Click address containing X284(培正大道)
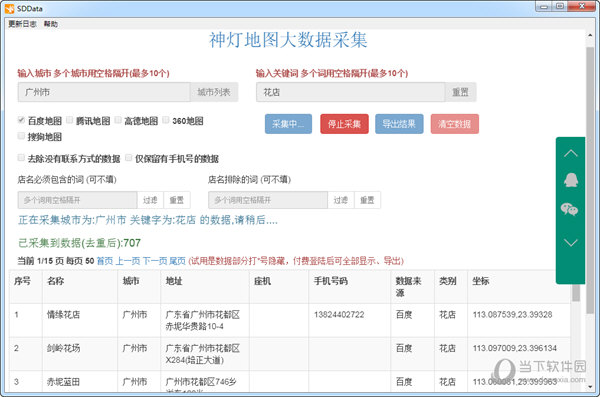 pyautogui.click(x=202, y=354)
